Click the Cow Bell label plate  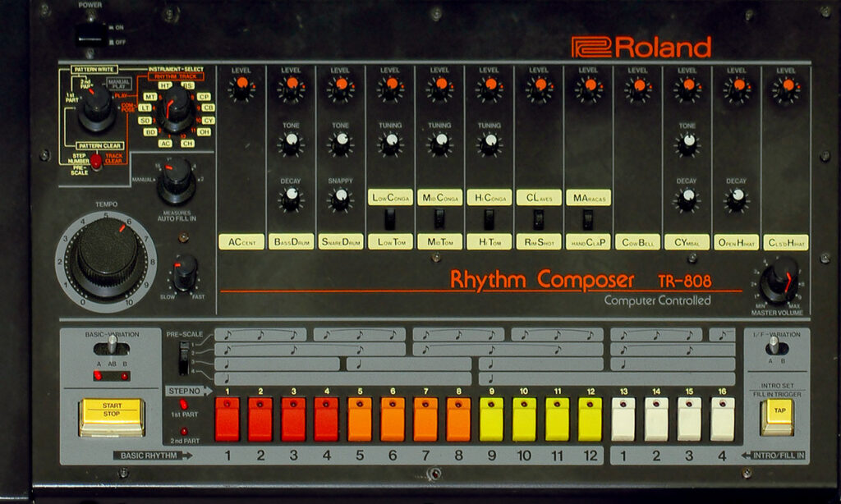point(637,242)
